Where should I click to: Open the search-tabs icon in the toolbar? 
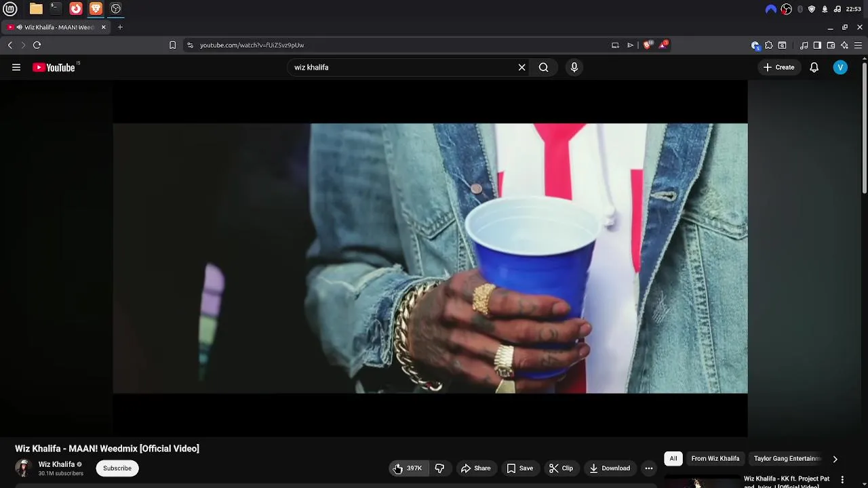(783, 45)
